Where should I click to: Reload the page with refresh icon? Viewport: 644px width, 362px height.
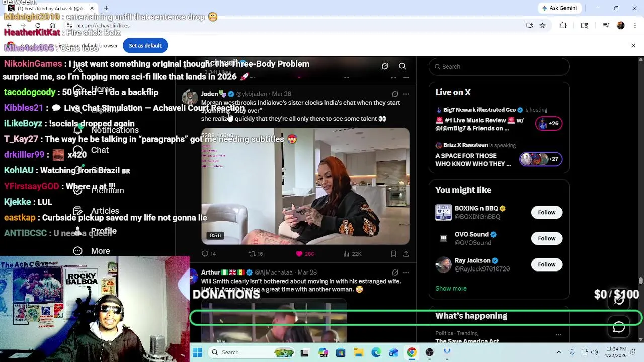tap(38, 25)
